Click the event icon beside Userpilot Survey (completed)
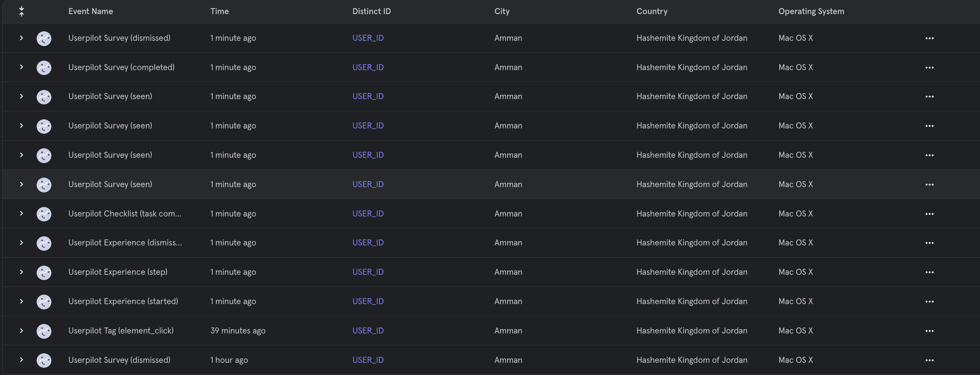The width and height of the screenshot is (980, 375). pyautogui.click(x=44, y=67)
